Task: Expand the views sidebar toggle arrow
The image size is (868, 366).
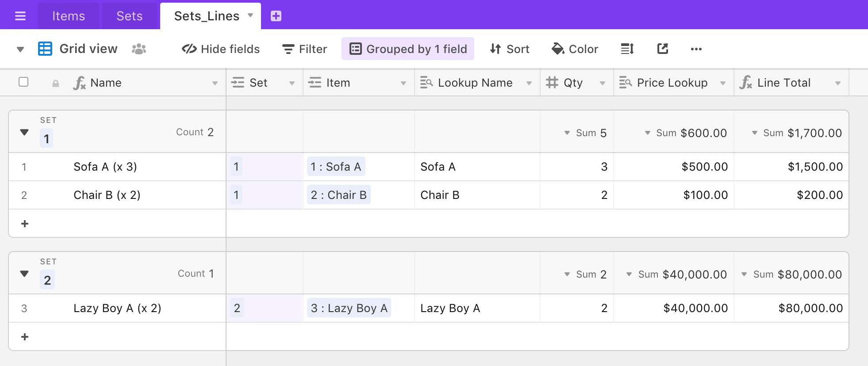Action: pos(20,49)
